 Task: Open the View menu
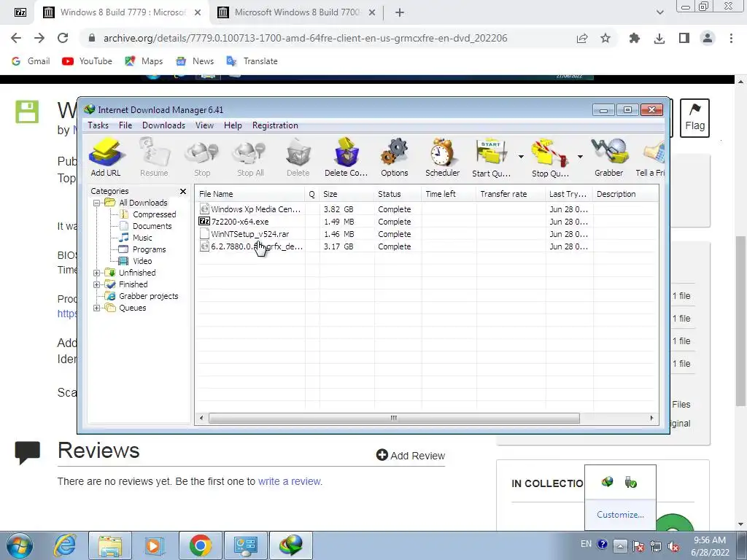[x=204, y=125]
